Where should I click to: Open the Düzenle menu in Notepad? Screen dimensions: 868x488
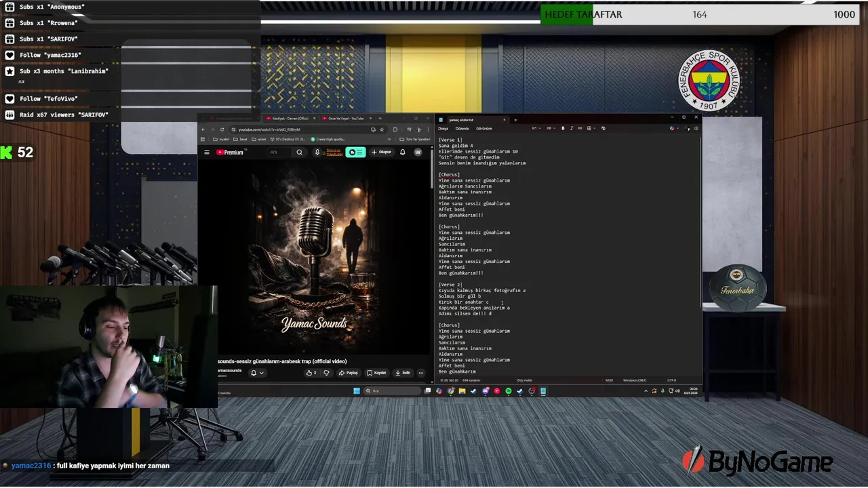tap(462, 128)
